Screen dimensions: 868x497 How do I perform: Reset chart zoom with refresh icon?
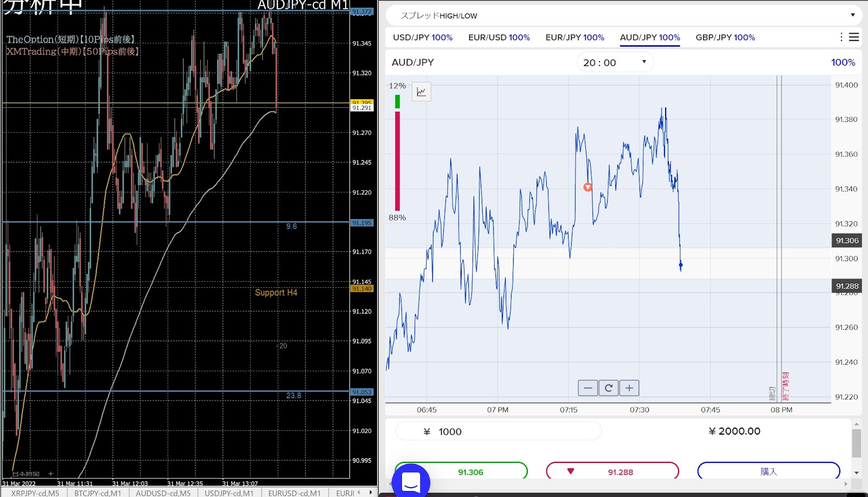tap(608, 388)
